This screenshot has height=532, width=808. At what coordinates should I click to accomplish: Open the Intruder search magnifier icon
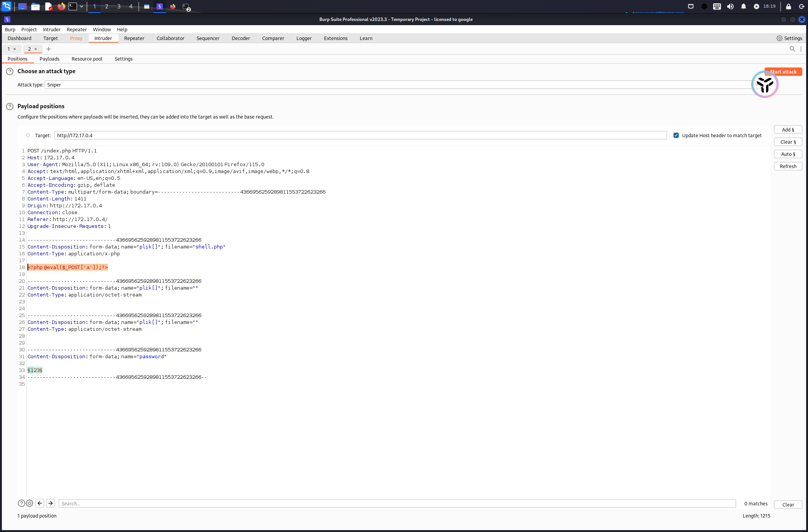[792, 49]
